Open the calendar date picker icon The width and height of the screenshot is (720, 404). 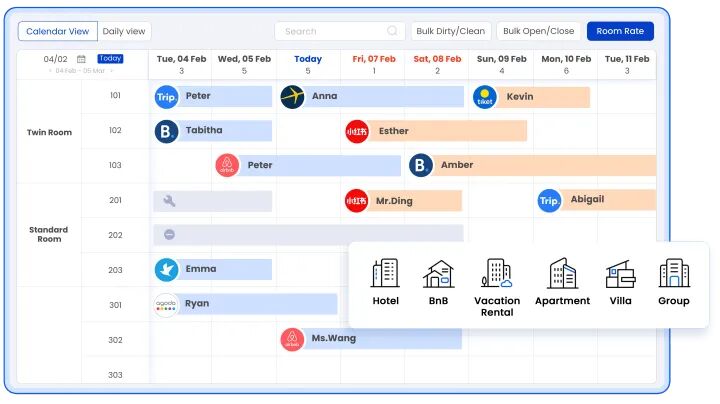(81, 59)
